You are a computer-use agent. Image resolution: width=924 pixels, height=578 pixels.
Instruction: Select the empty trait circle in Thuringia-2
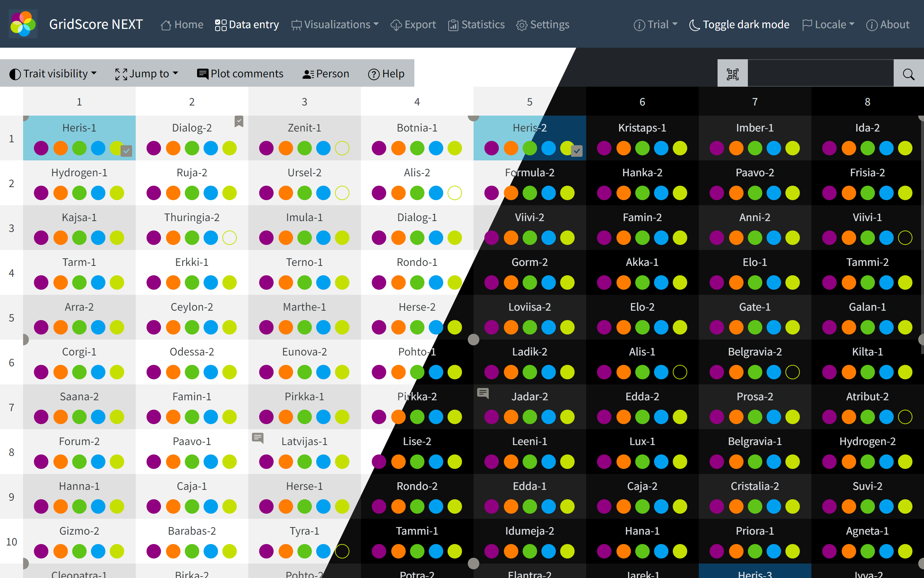click(230, 238)
